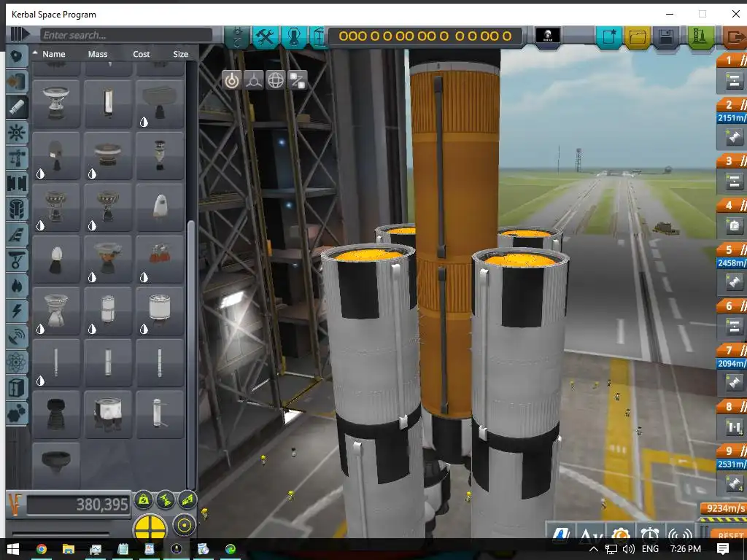Toggle center of lift indicator

(187, 499)
